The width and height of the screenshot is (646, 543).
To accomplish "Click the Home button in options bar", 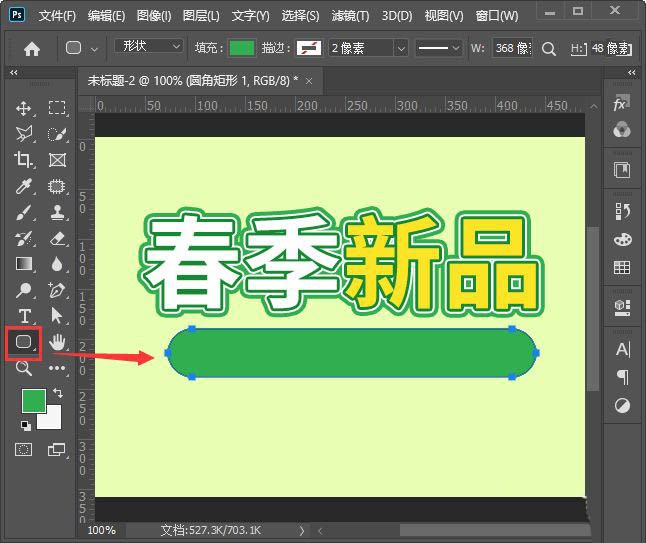I will coord(32,48).
